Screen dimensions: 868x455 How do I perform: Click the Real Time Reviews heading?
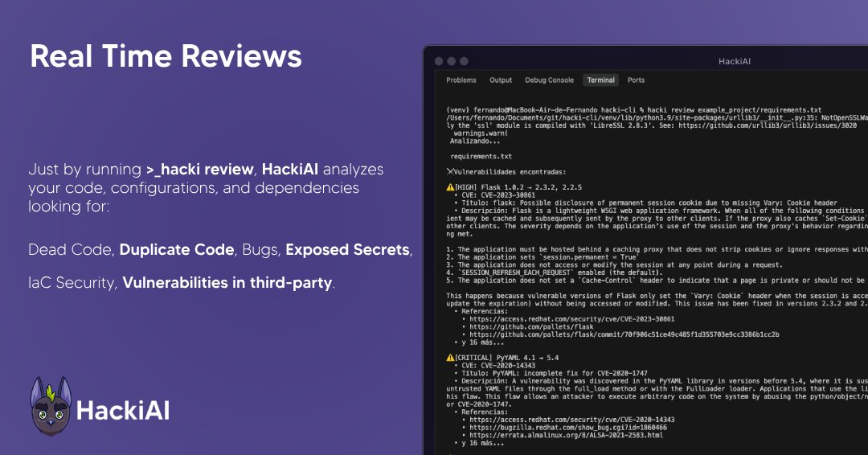pos(166,56)
